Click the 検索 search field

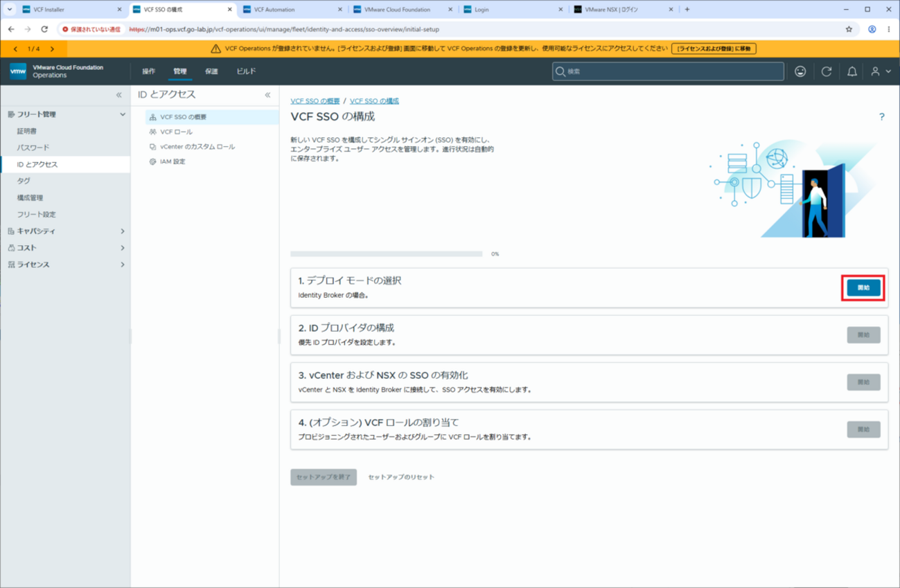[x=668, y=71]
